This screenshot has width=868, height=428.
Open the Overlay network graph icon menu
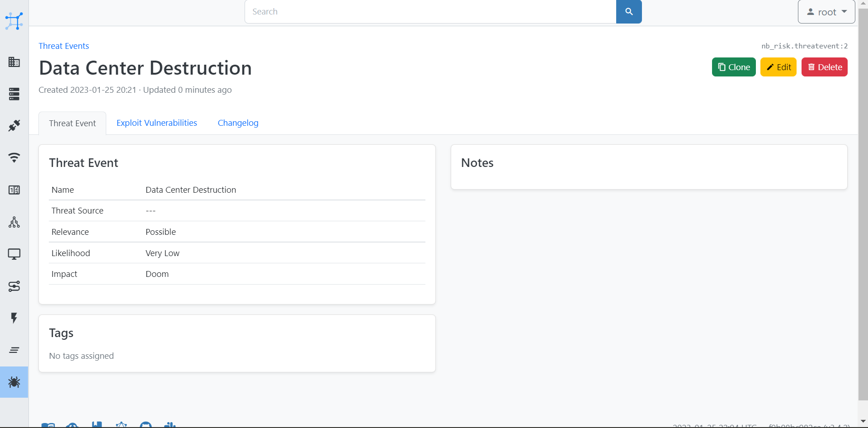tap(14, 222)
